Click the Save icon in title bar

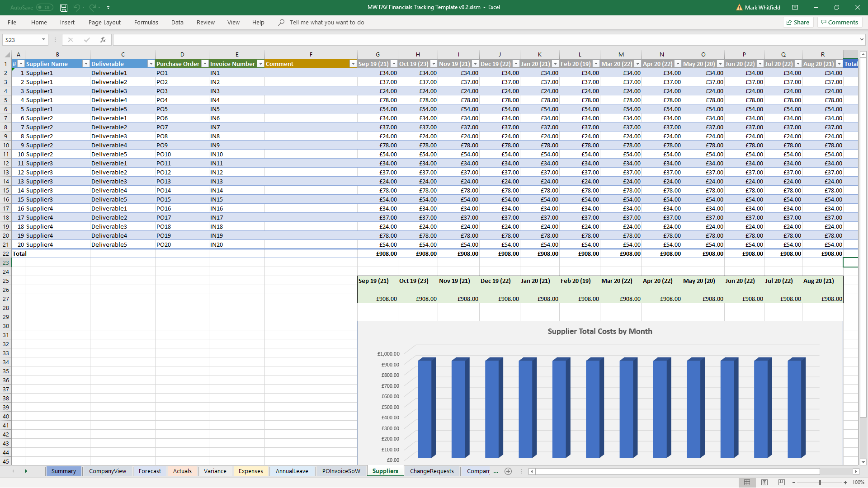(64, 8)
